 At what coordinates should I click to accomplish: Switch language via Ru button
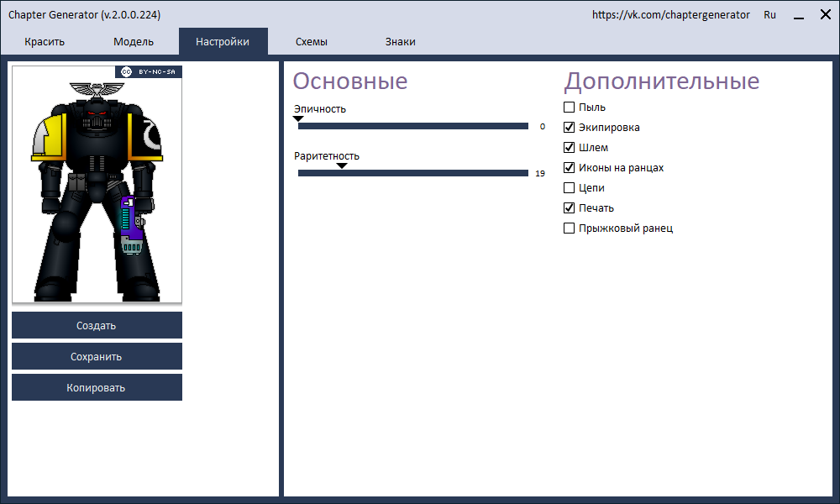(769, 15)
